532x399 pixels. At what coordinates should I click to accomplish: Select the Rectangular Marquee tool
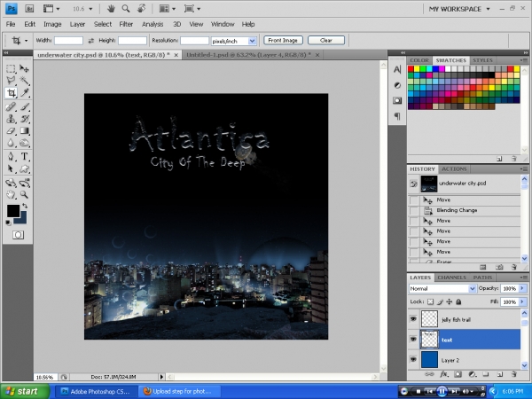point(11,69)
